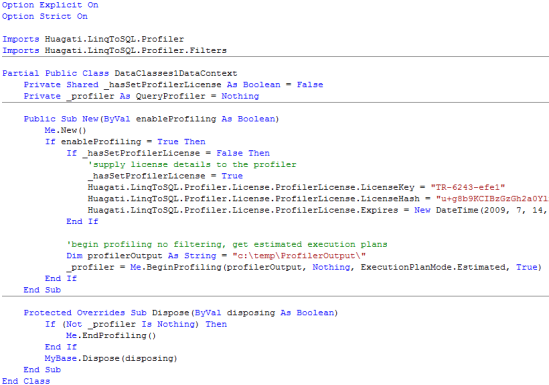
Task: Click the '_hasSetProfilerLicense As Boolean = False' declaration
Action: 215,85
